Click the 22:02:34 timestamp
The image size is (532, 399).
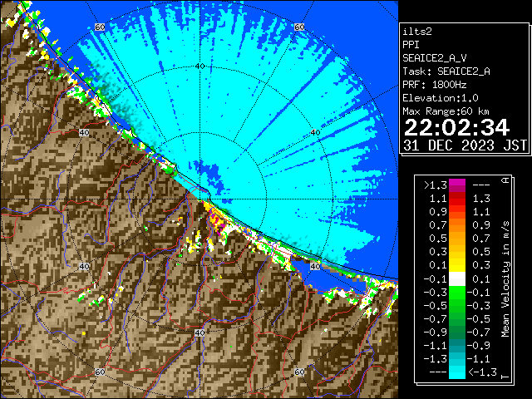point(456,128)
